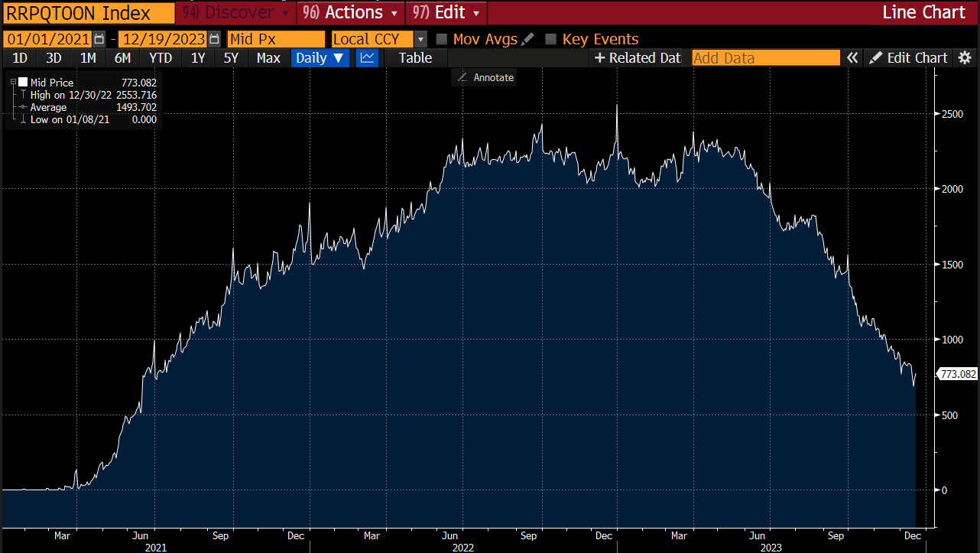Click the Add Data input field
The height and width of the screenshot is (553, 980).
point(765,58)
